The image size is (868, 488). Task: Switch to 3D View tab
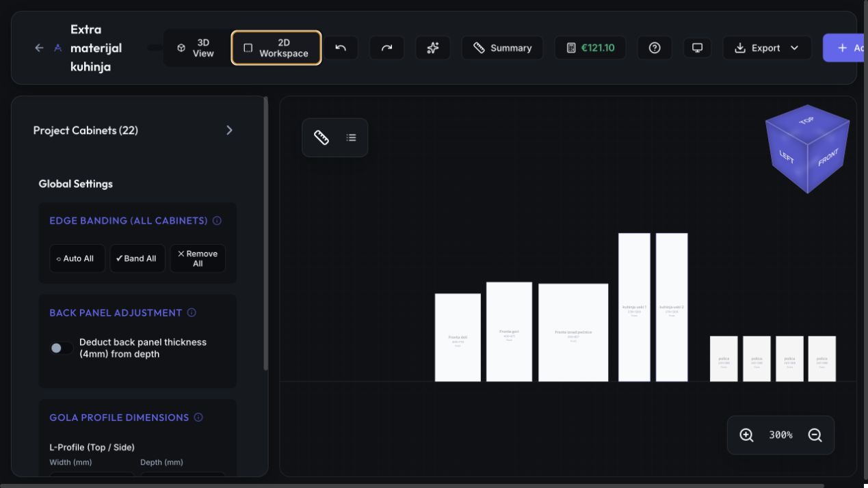point(196,48)
